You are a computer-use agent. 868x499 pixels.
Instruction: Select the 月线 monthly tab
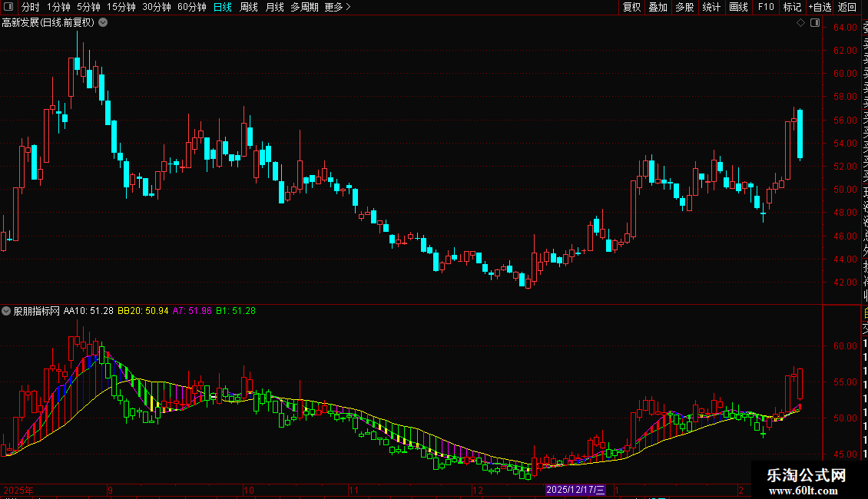274,7
